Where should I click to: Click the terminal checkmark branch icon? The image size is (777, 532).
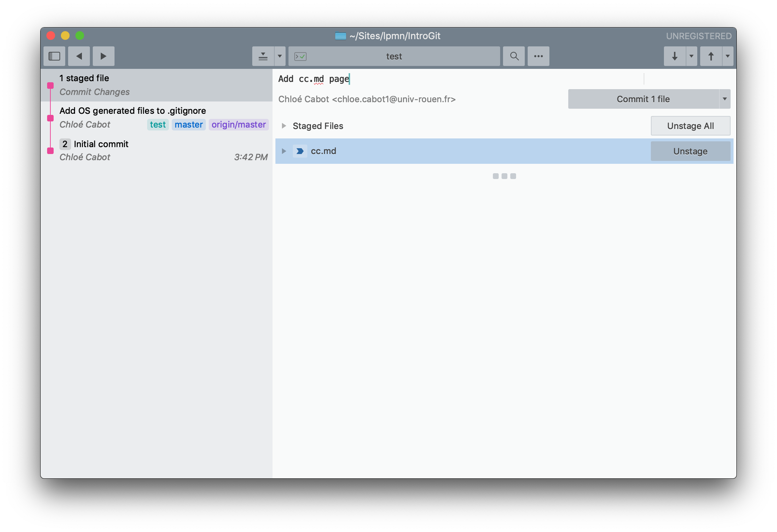(300, 57)
